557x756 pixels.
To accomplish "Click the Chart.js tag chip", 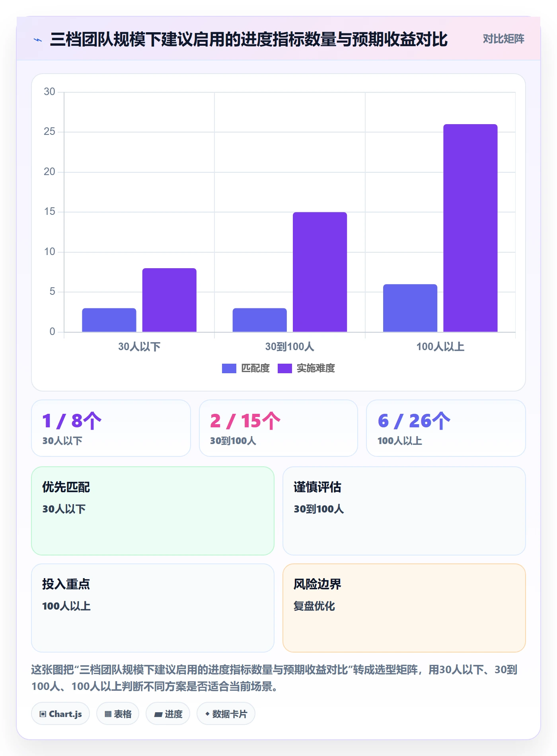I will click(60, 714).
